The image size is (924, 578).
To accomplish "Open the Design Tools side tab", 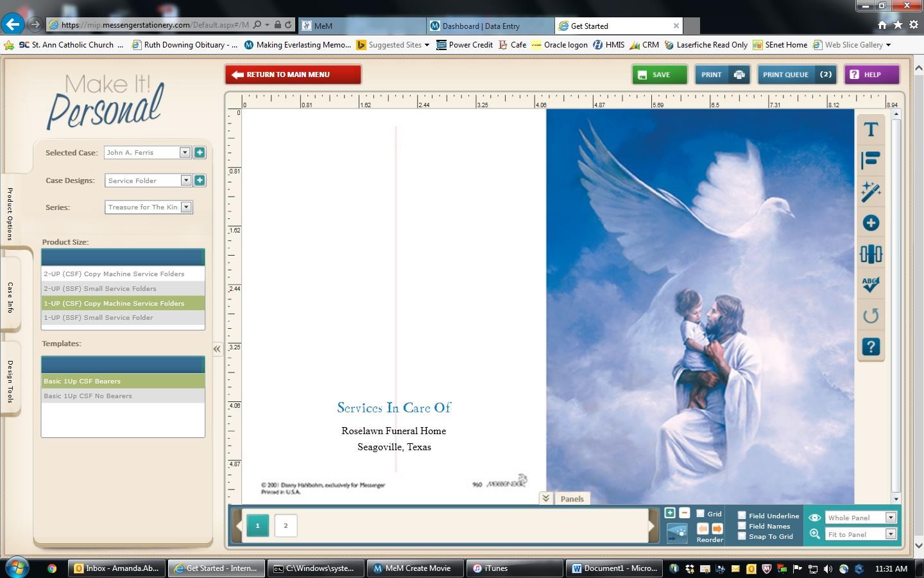I will (x=10, y=381).
